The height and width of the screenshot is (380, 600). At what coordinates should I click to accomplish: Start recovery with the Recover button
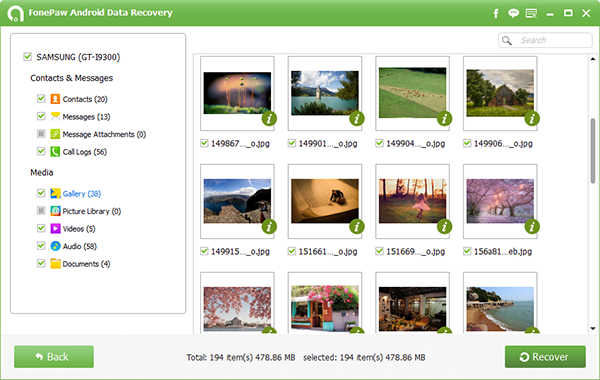tap(545, 357)
